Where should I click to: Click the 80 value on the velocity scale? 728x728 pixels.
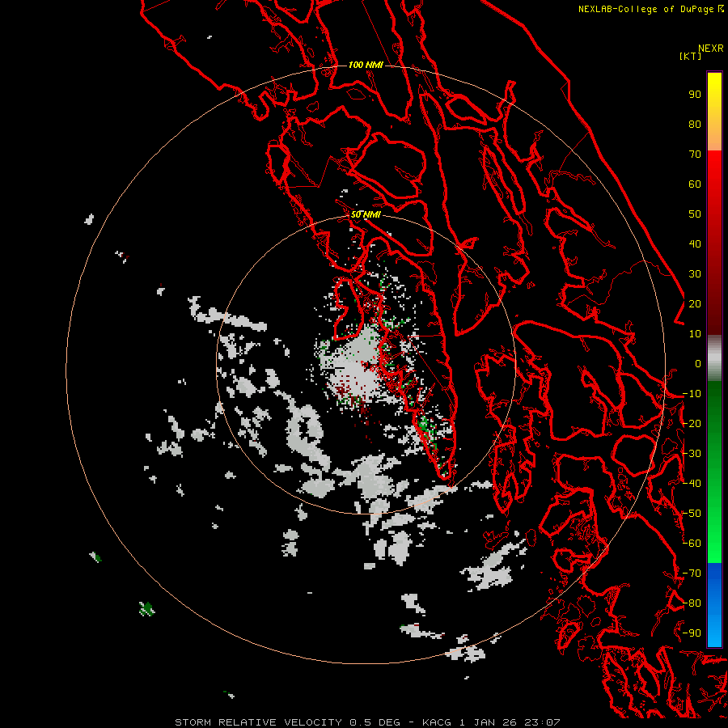[x=695, y=125]
